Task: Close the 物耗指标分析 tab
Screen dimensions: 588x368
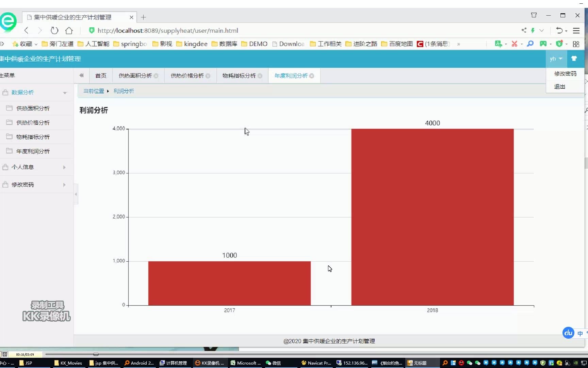Action: pos(260,76)
